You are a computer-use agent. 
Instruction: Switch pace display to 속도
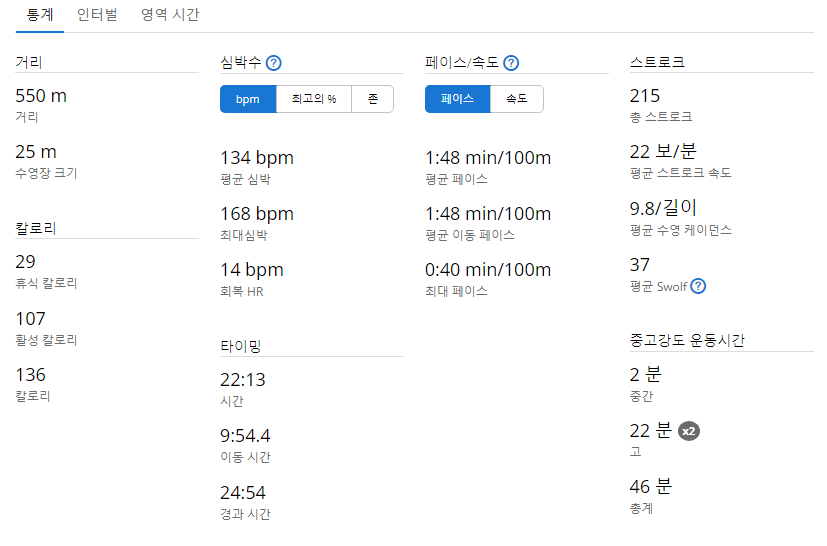tap(517, 99)
